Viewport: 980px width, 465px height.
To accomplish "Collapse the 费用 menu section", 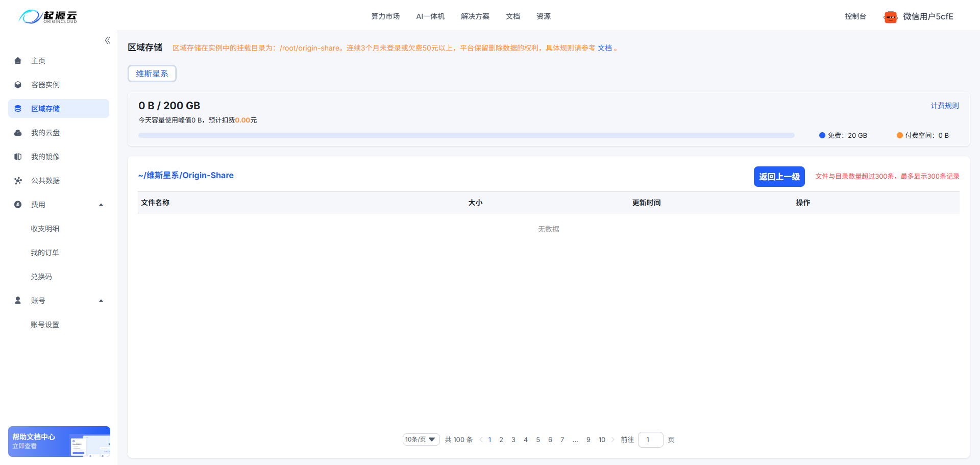I will 101,204.
